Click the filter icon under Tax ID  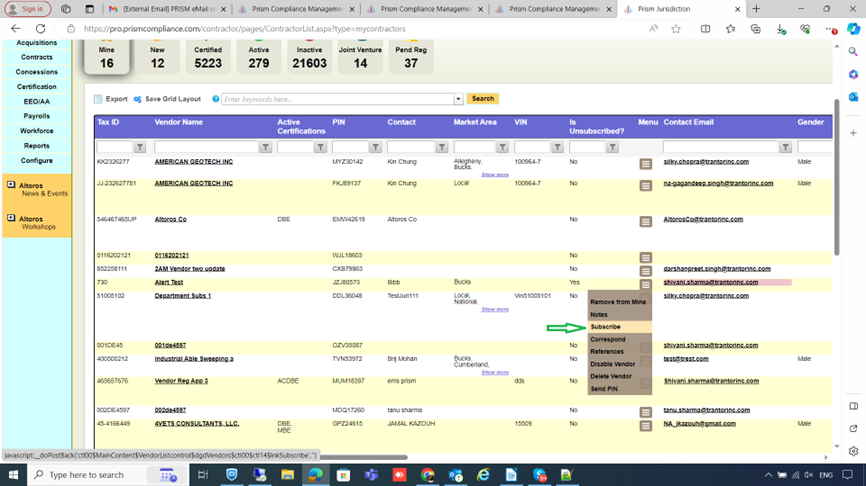pos(140,147)
